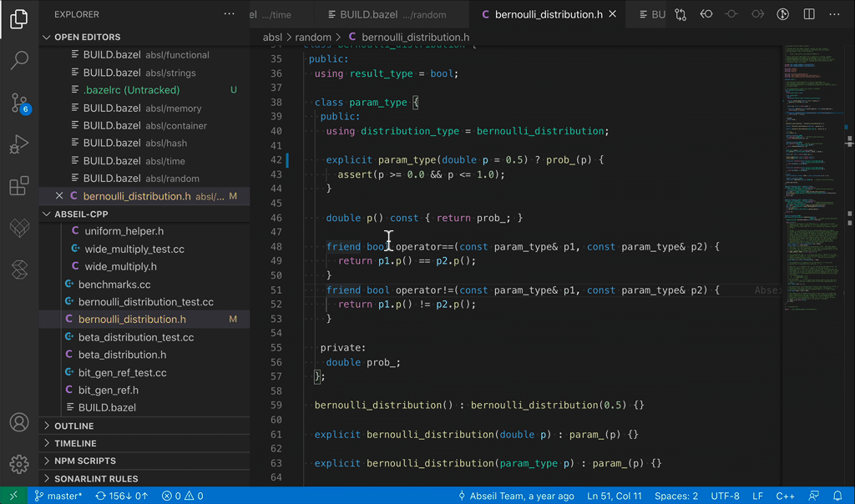
Task: Change file encoding UTF-8
Action: tap(726, 496)
